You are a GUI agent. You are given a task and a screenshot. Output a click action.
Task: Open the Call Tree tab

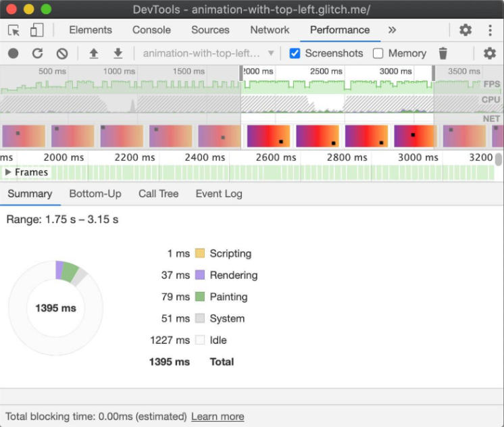click(x=159, y=193)
